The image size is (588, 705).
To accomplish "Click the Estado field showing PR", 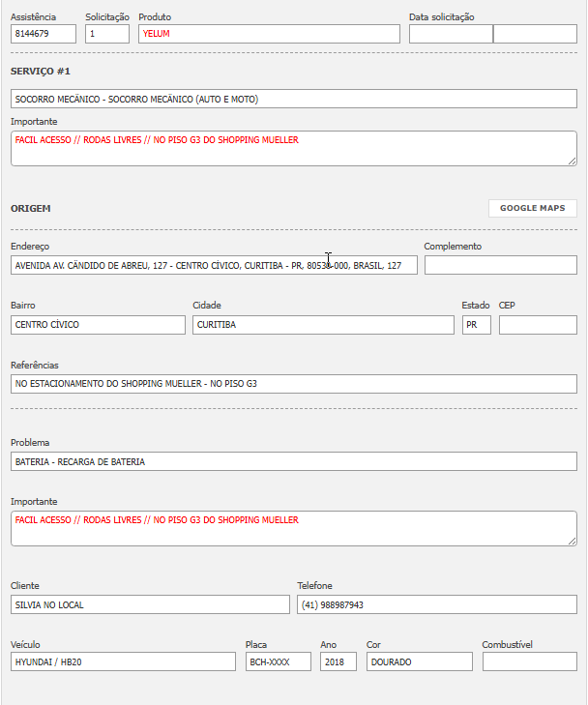I will 476,325.
